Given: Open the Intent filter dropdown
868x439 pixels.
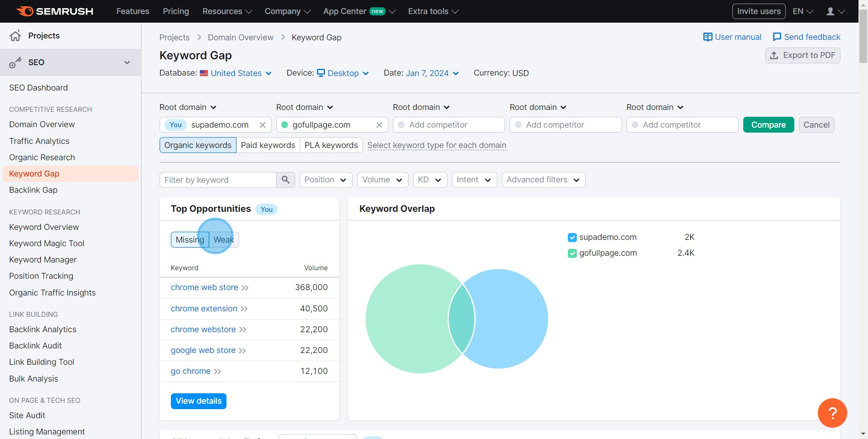Looking at the screenshot, I should coord(474,180).
